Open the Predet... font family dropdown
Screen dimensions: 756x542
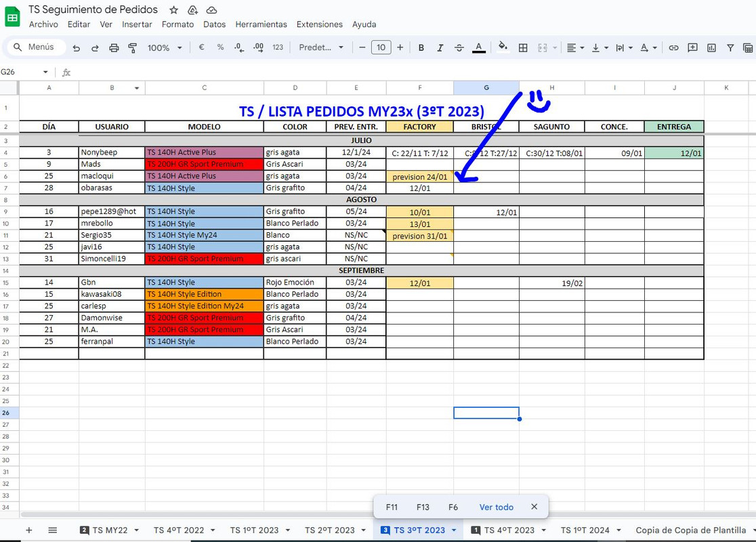tap(321, 47)
